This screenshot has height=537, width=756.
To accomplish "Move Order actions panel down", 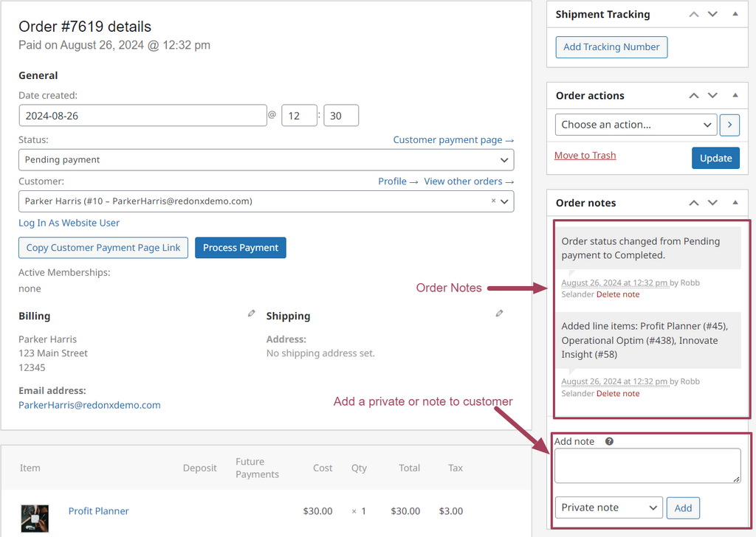I will (712, 95).
